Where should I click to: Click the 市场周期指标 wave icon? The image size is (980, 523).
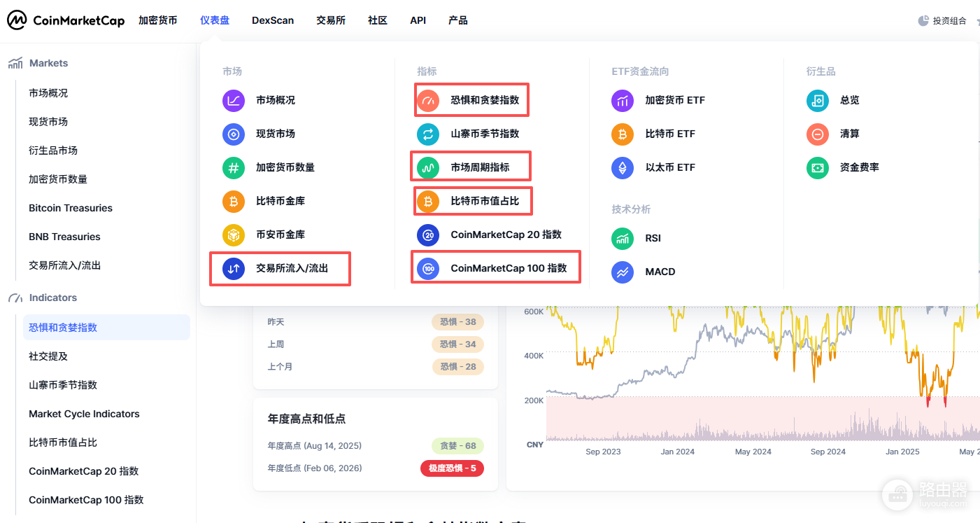coord(428,167)
